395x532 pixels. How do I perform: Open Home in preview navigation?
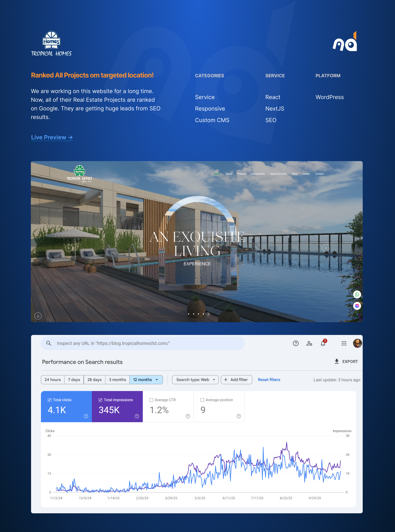217,174
